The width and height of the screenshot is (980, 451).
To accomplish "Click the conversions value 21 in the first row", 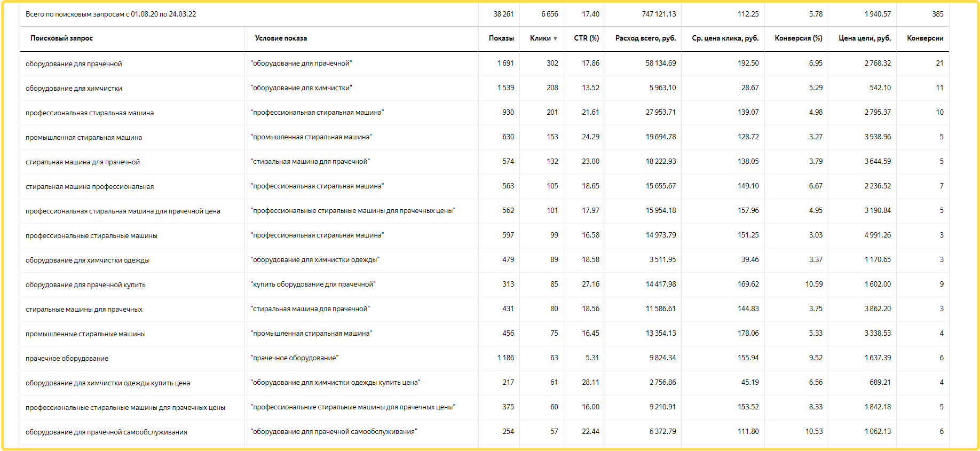I will click(939, 64).
